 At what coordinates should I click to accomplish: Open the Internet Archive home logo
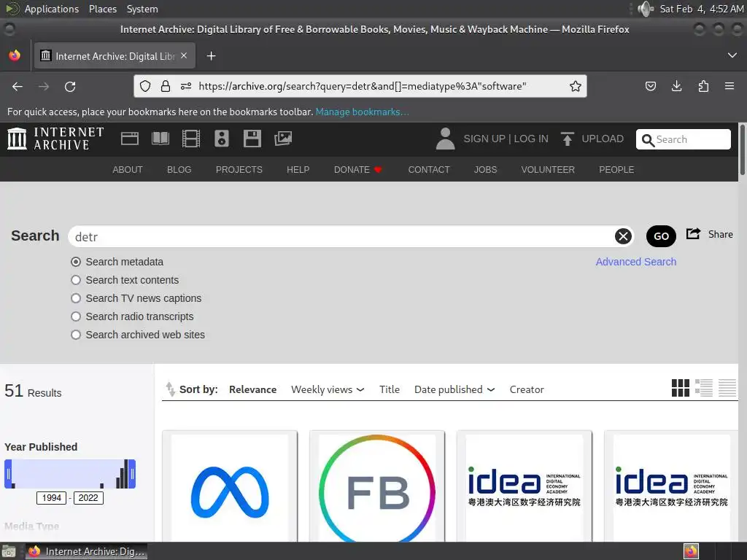click(x=55, y=139)
